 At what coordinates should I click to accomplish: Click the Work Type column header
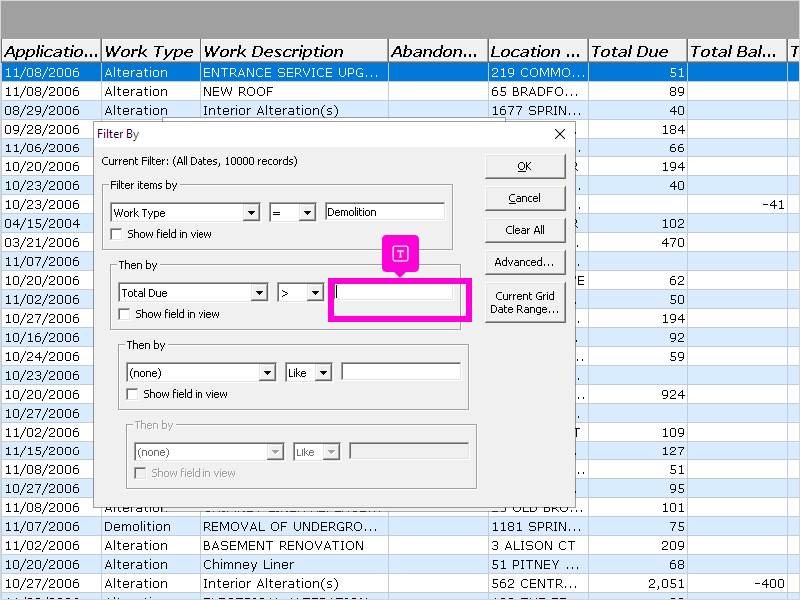point(151,51)
